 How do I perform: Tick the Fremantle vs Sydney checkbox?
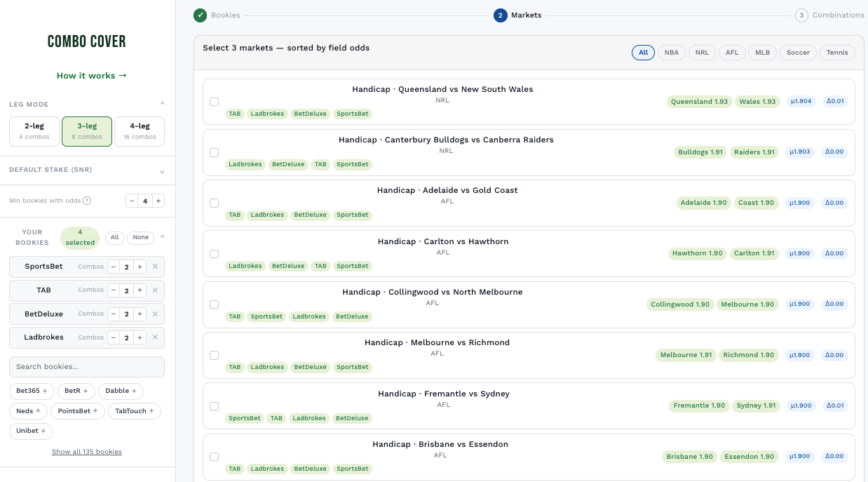click(215, 406)
